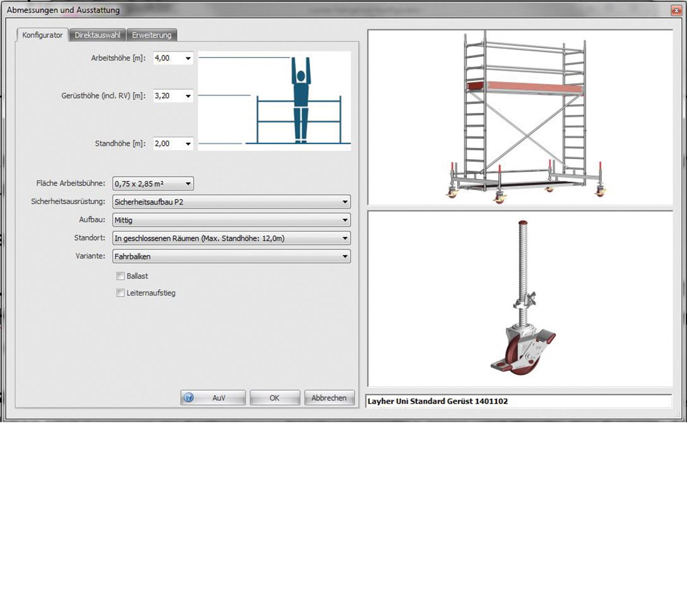Expand the Fläche Arbeitsbühne dropdown

tap(188, 184)
